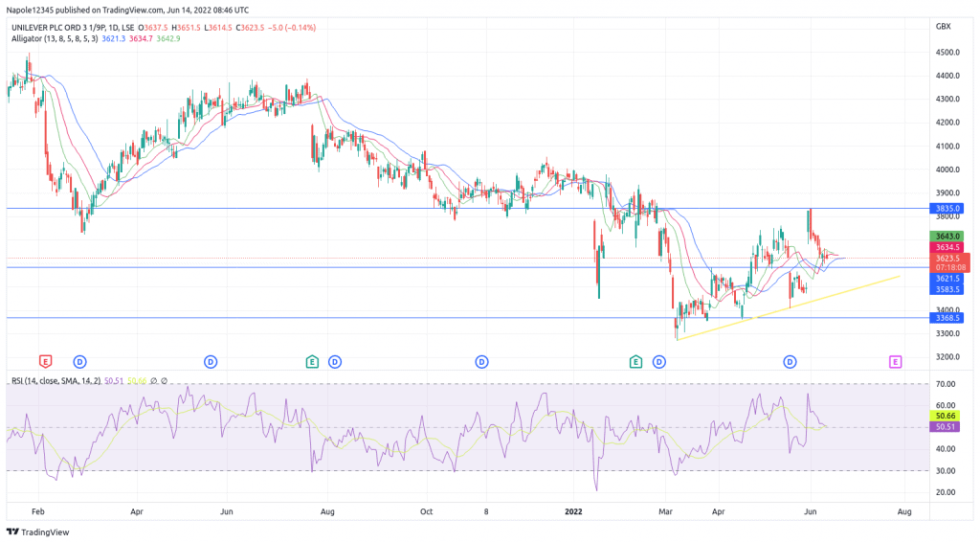Click the Feb label on time axis
Viewport: 980px width, 543px height.
pyautogui.click(x=38, y=511)
